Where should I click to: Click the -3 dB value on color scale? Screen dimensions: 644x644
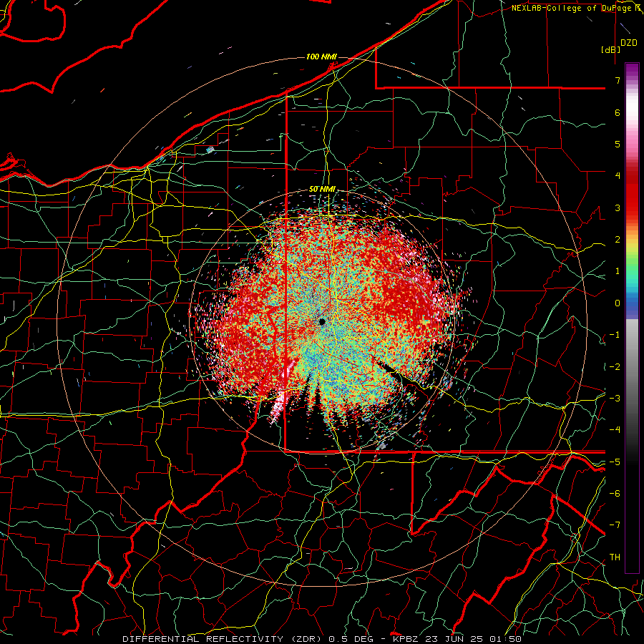(615, 398)
